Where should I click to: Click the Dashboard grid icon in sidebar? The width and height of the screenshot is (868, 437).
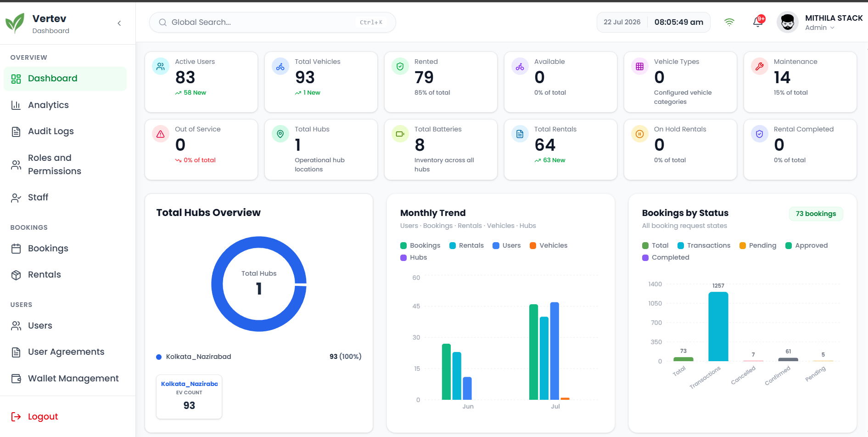point(16,79)
